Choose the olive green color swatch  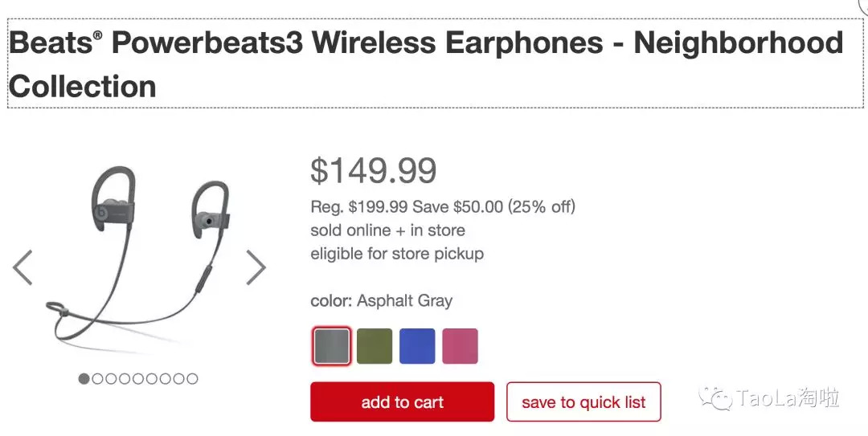[374, 346]
